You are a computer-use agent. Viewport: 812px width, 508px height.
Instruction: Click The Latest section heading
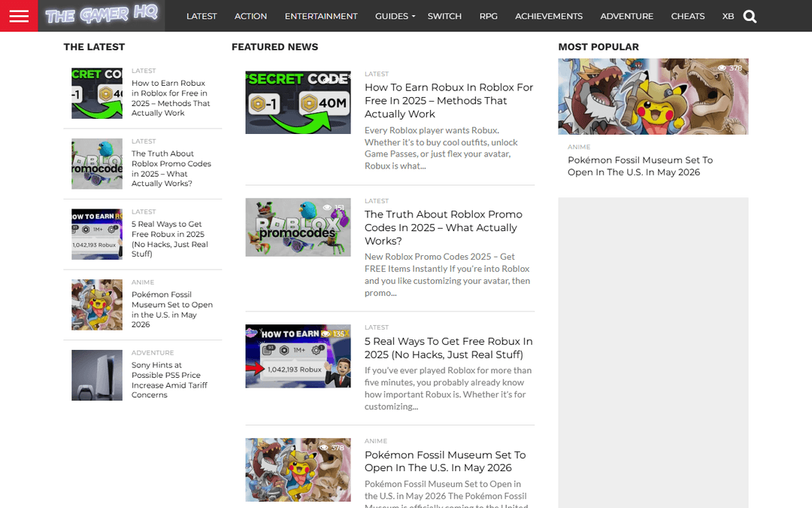tap(94, 47)
